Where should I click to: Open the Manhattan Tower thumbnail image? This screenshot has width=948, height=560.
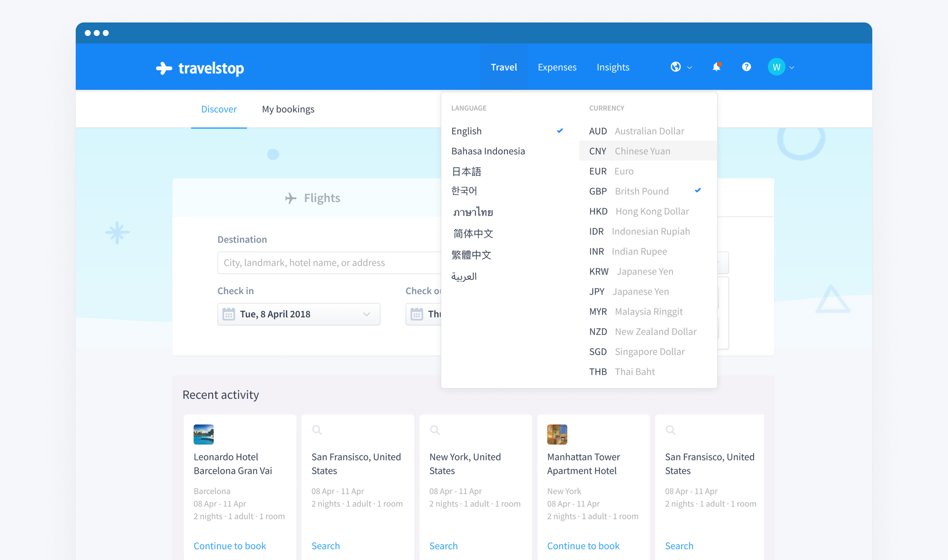[557, 434]
